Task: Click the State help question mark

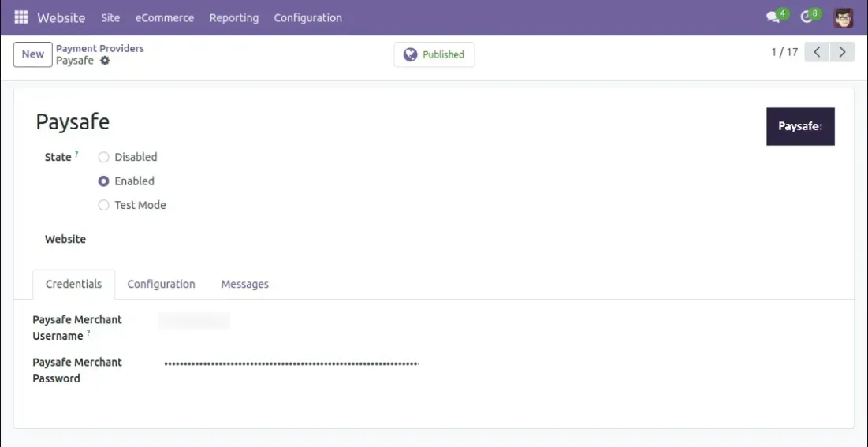Action: click(x=76, y=154)
